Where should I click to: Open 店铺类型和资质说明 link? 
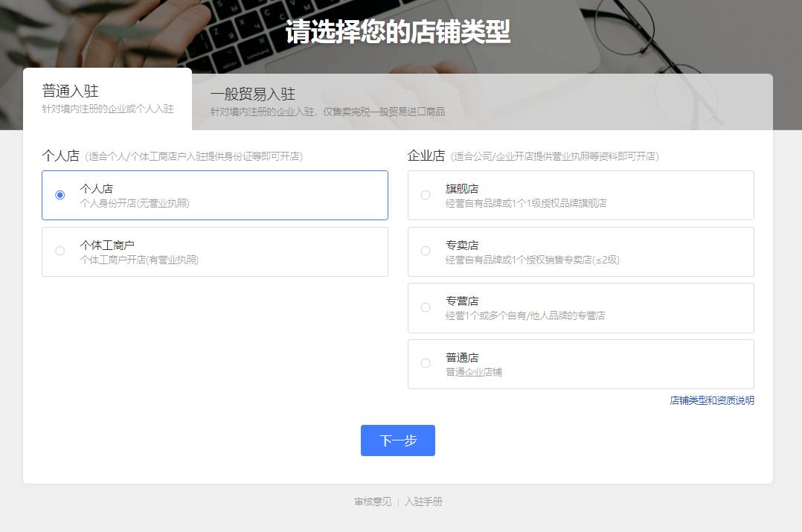710,400
